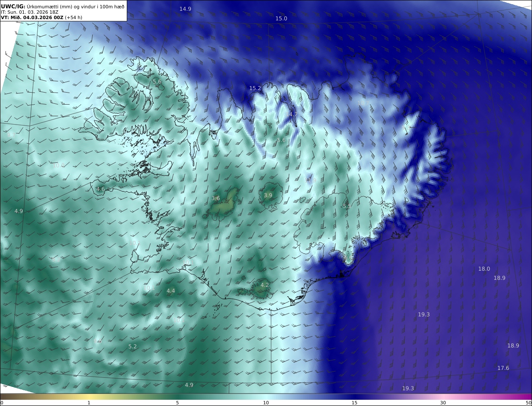Select the 10.0 value off the west coast
The width and height of the screenshot is (532, 406).
pyautogui.click(x=59, y=165)
